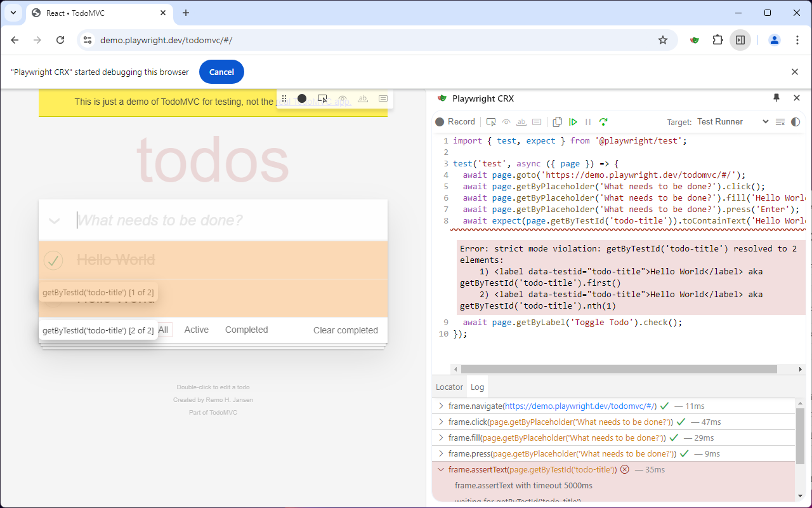Click code line 9 getByLabel Toggle Todo
The height and width of the screenshot is (508, 812).
click(x=572, y=322)
